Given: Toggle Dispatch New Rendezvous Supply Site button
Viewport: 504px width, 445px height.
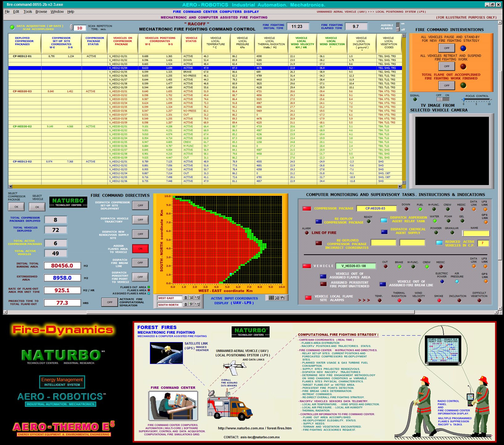Looking at the screenshot, I should [x=140, y=234].
